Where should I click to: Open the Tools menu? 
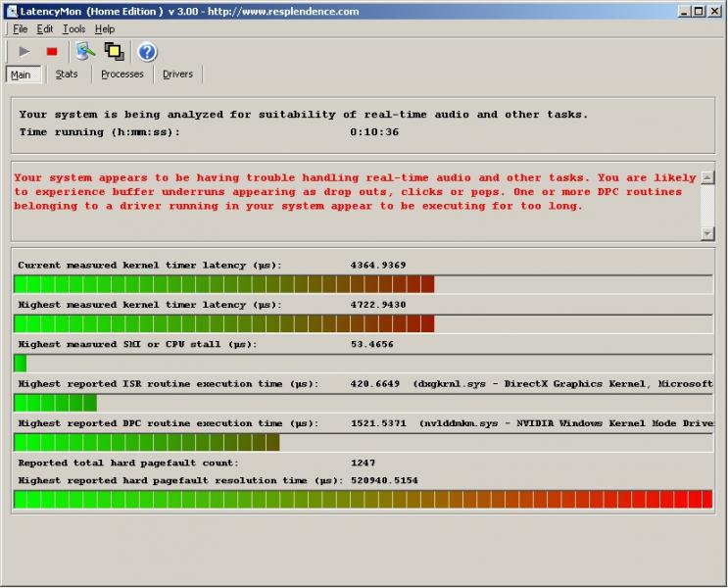(x=73, y=28)
